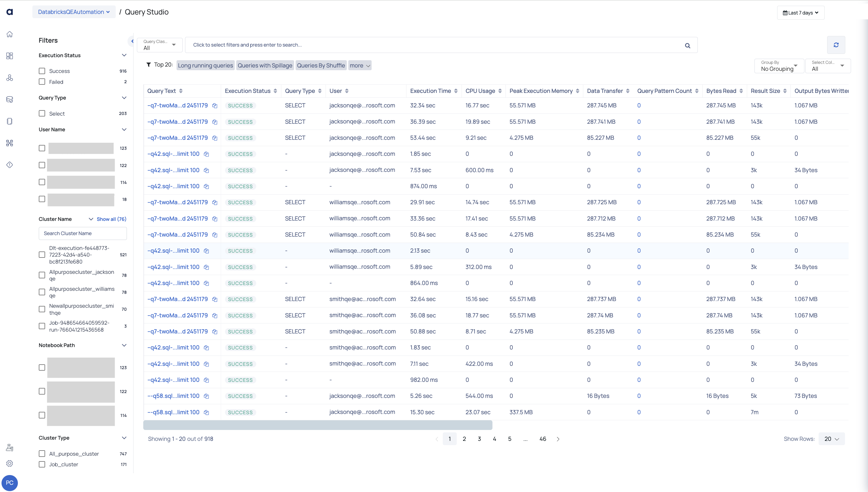Check the All_purpose_cluster type filter
The height and width of the screenshot is (492, 868).
coord(42,454)
